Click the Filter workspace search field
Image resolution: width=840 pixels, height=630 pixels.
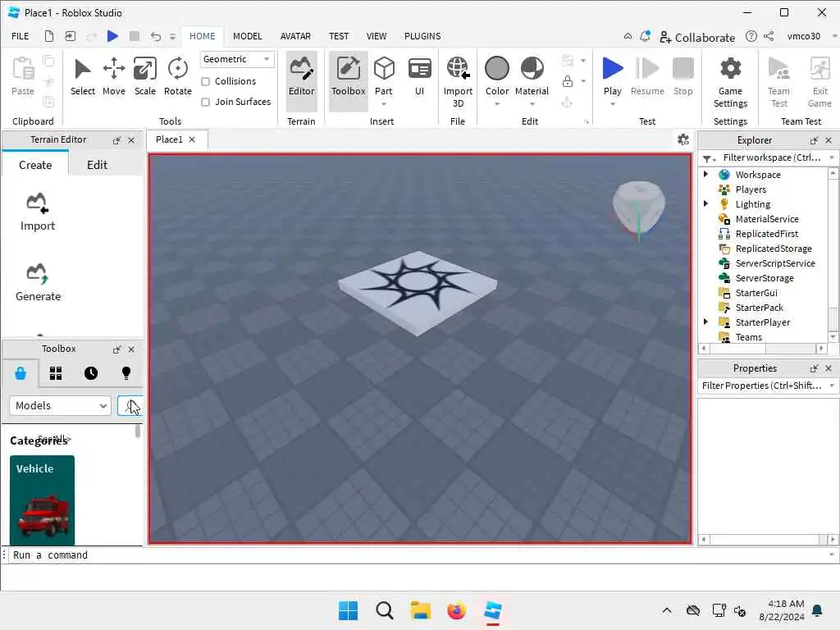771,157
